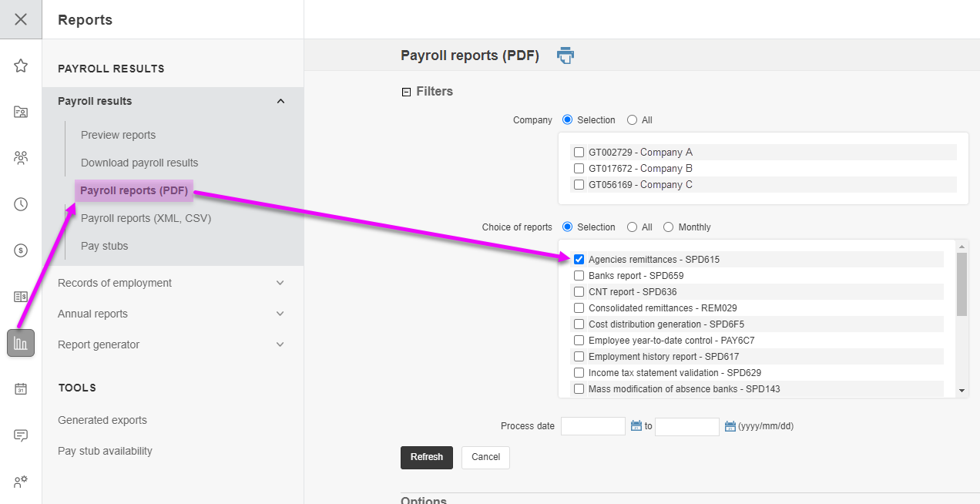Click the printer icon beside Payroll reports title
This screenshot has height=504, width=980.
pyautogui.click(x=566, y=55)
